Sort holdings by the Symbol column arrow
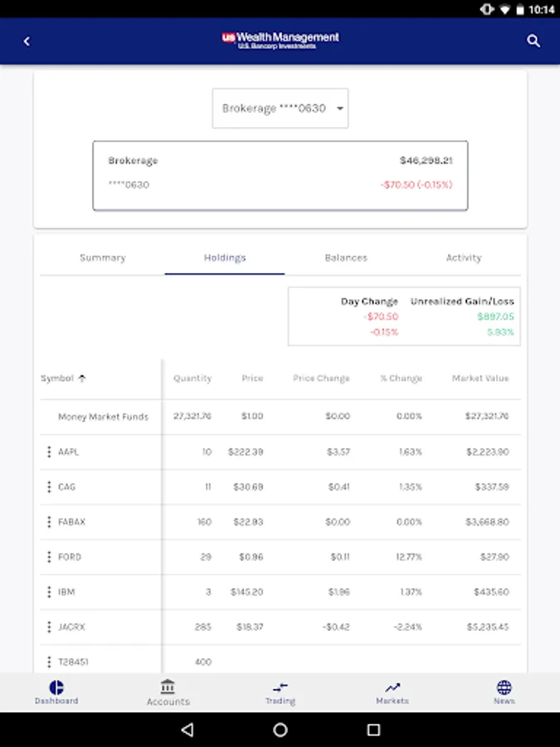The image size is (560, 747). 81,378
